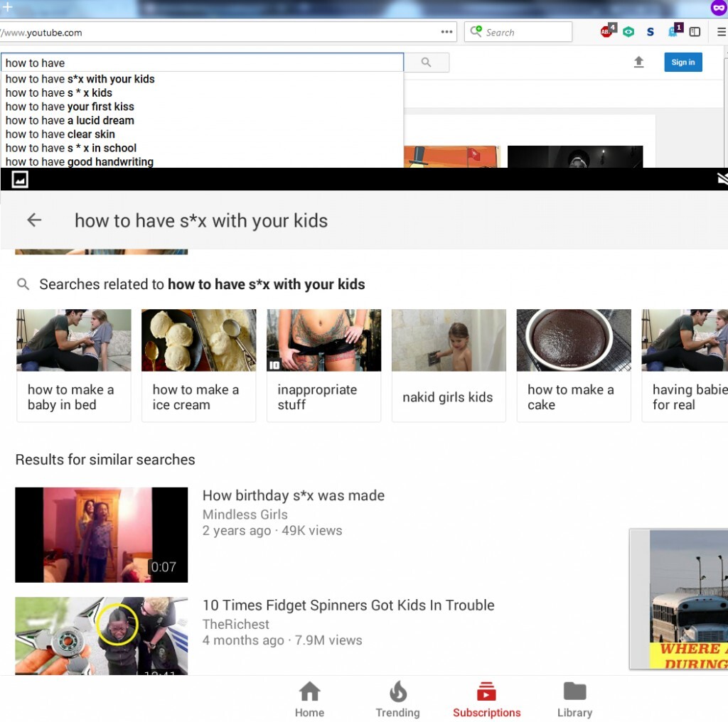Click the browser Search input field
728x722 pixels.
[526, 32]
